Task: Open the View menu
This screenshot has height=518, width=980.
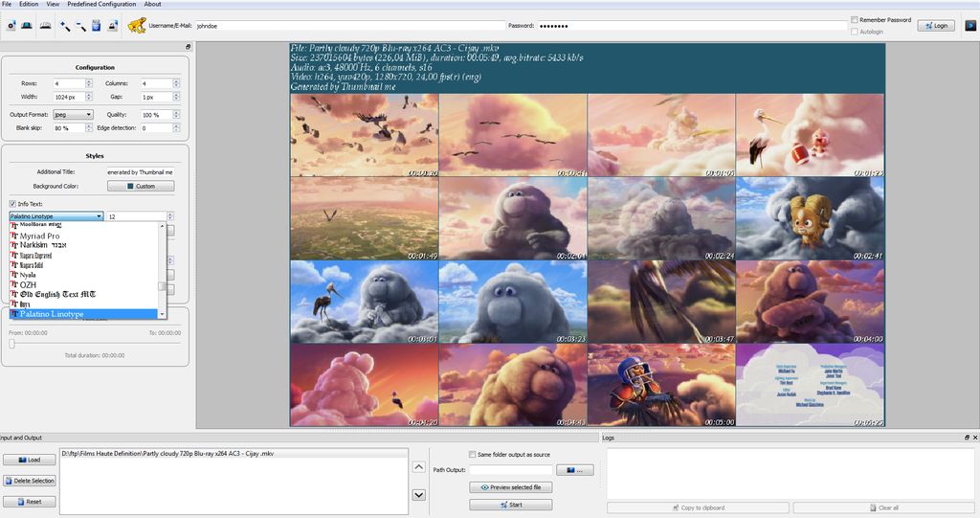Action: click(x=53, y=4)
